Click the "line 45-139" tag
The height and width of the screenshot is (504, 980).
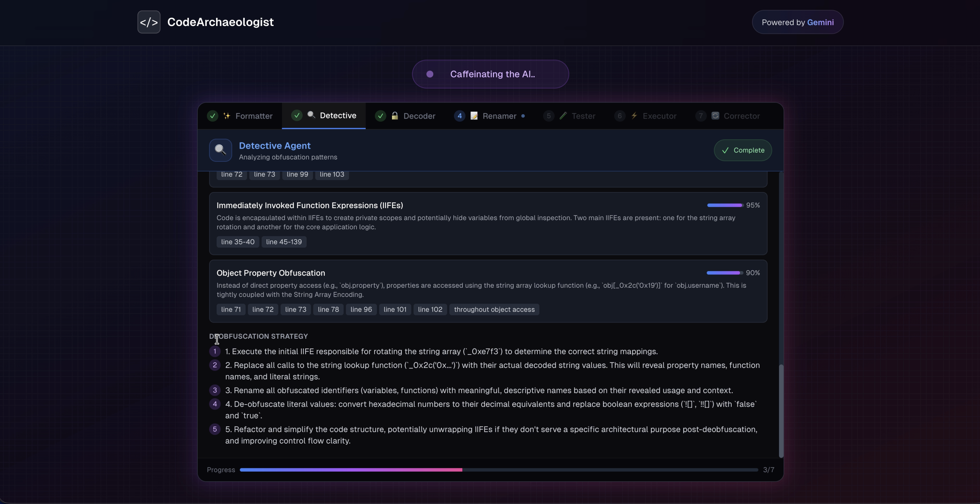point(284,242)
